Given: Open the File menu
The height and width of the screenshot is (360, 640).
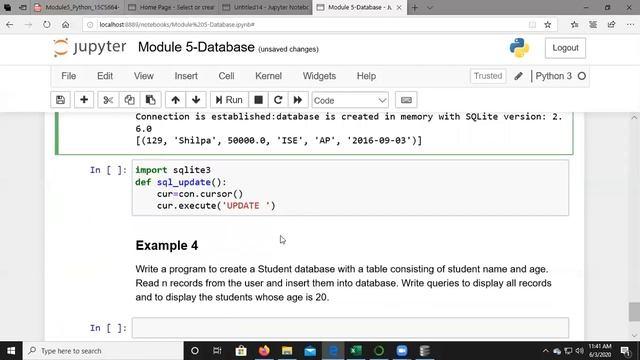Looking at the screenshot, I should pyautogui.click(x=69, y=76).
